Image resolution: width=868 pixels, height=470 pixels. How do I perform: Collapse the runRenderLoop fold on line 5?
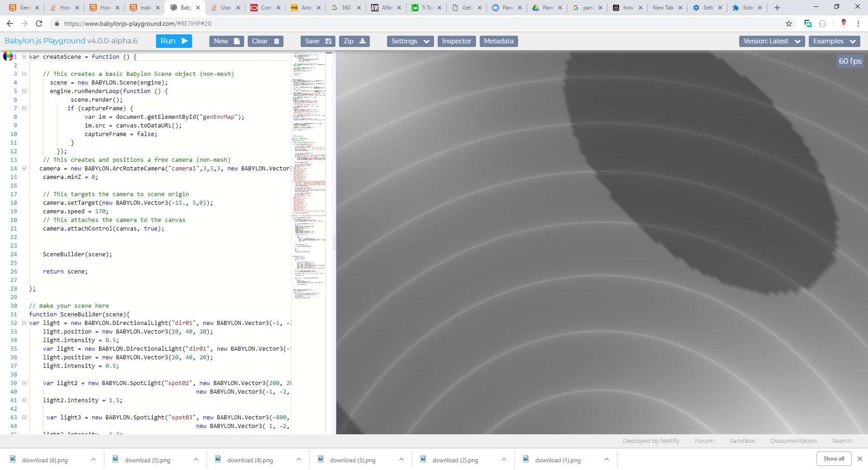[x=24, y=91]
